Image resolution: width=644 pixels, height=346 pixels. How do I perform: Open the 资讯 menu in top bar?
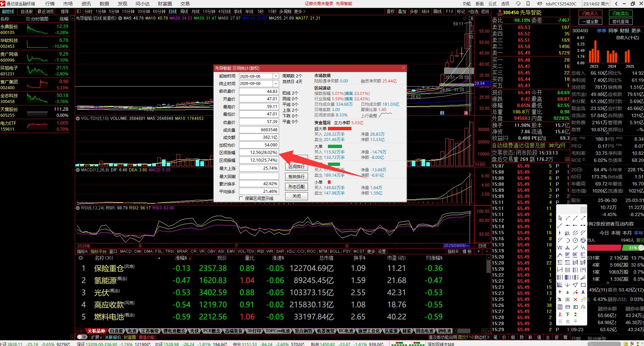click(x=86, y=4)
